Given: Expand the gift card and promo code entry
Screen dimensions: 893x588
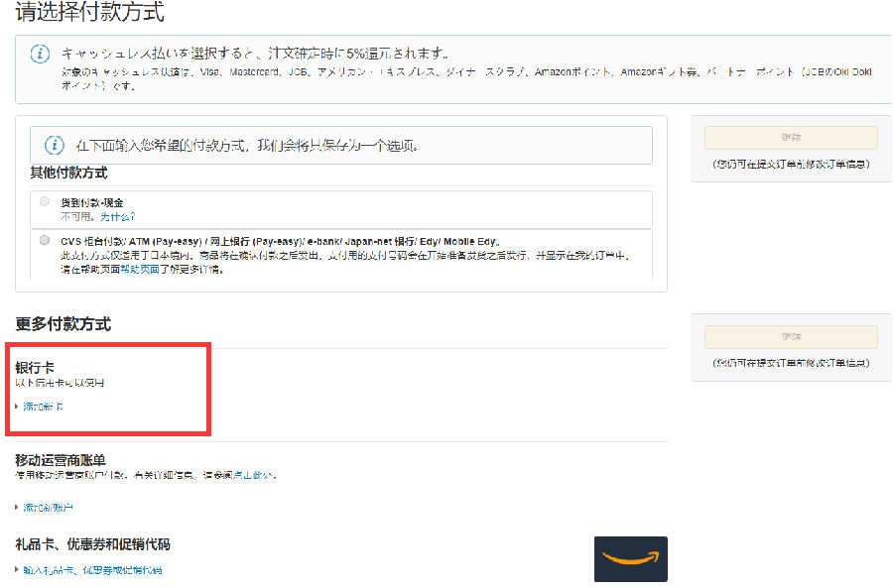Looking at the screenshot, I should 92,570.
